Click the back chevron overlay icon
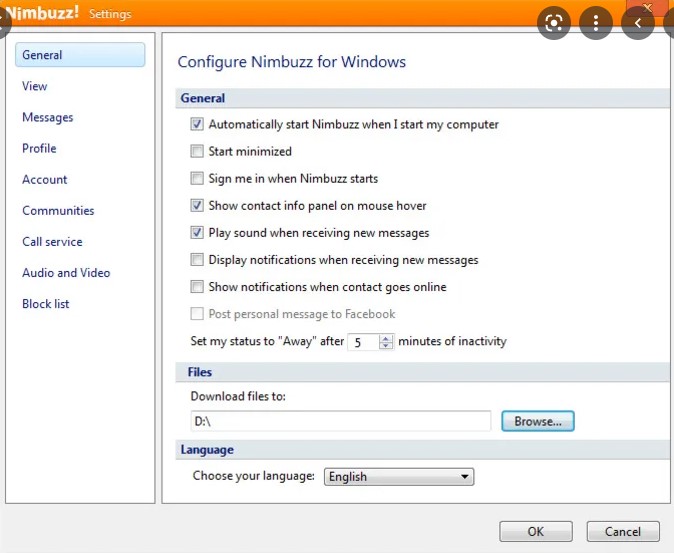This screenshot has width=674, height=553. pyautogui.click(x=638, y=23)
